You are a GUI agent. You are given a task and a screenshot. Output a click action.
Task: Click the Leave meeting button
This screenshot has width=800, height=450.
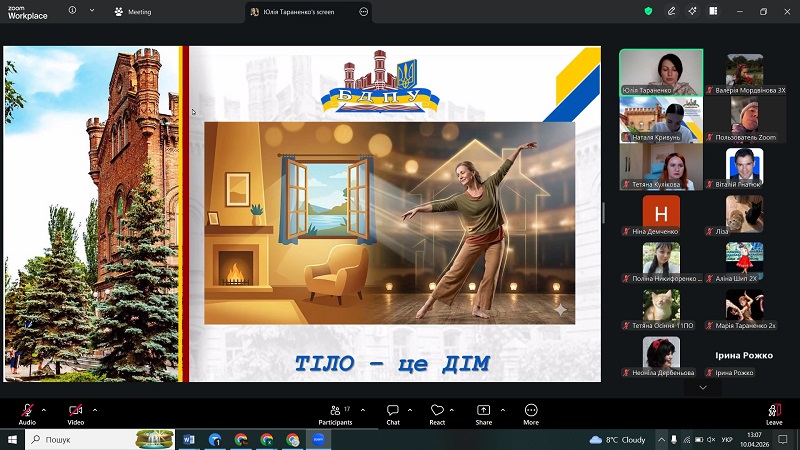click(x=774, y=411)
